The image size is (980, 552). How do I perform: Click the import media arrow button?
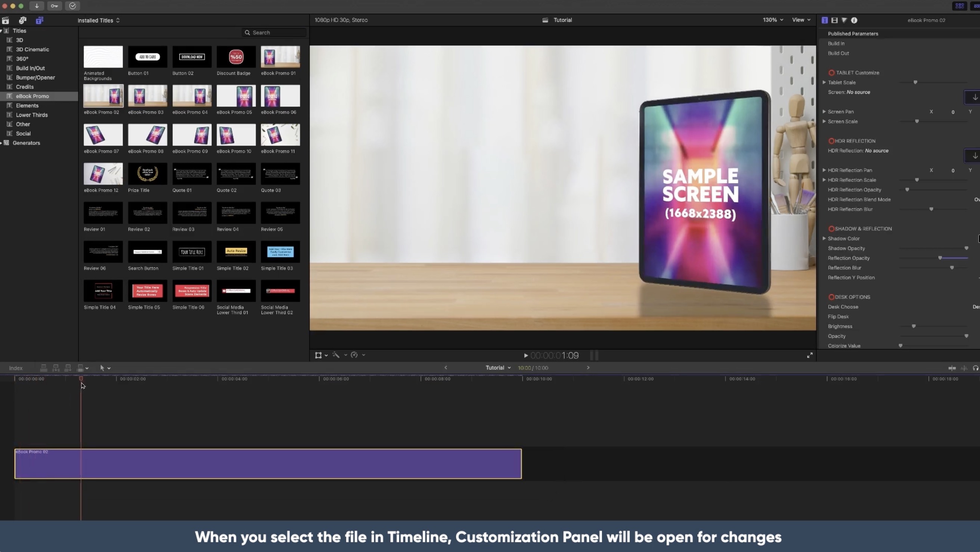37,6
